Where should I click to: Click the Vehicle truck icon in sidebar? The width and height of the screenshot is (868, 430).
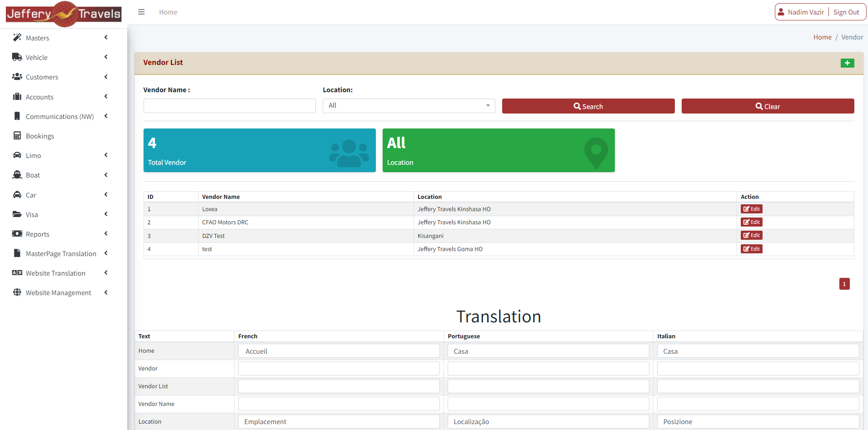click(17, 57)
